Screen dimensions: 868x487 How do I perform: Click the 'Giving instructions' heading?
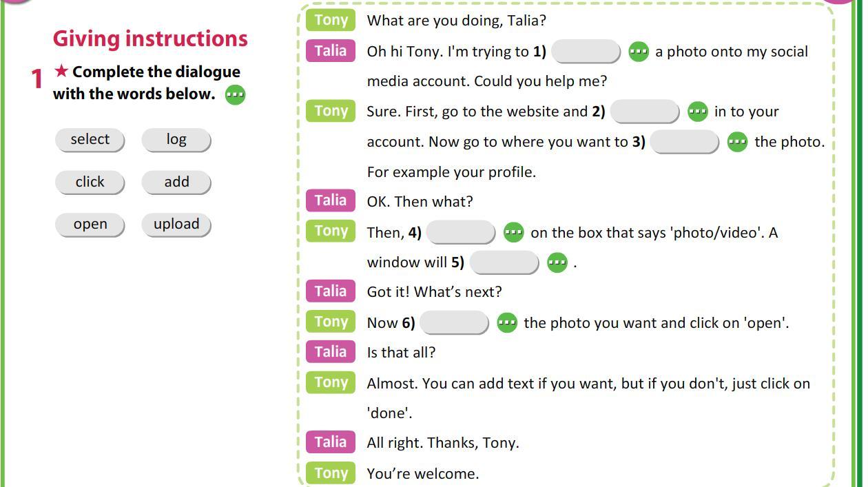[x=150, y=39]
